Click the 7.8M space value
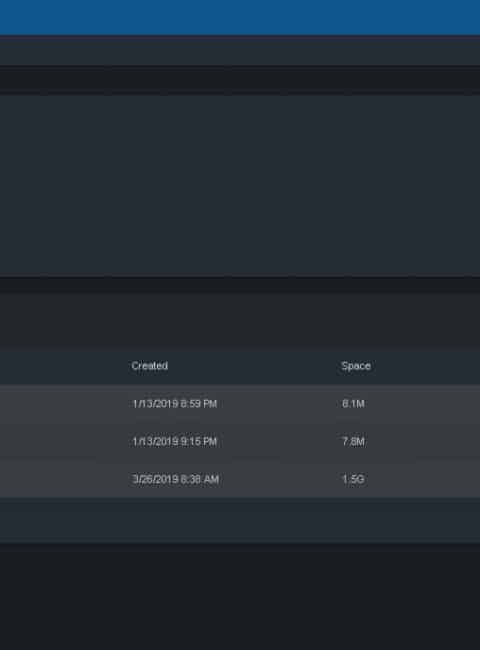The image size is (480, 650). [353, 441]
